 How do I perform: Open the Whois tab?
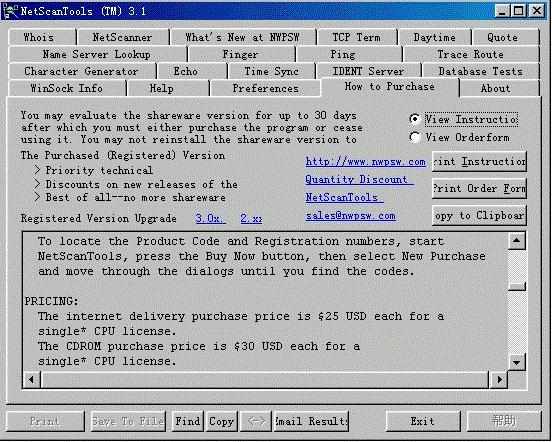(x=42, y=37)
